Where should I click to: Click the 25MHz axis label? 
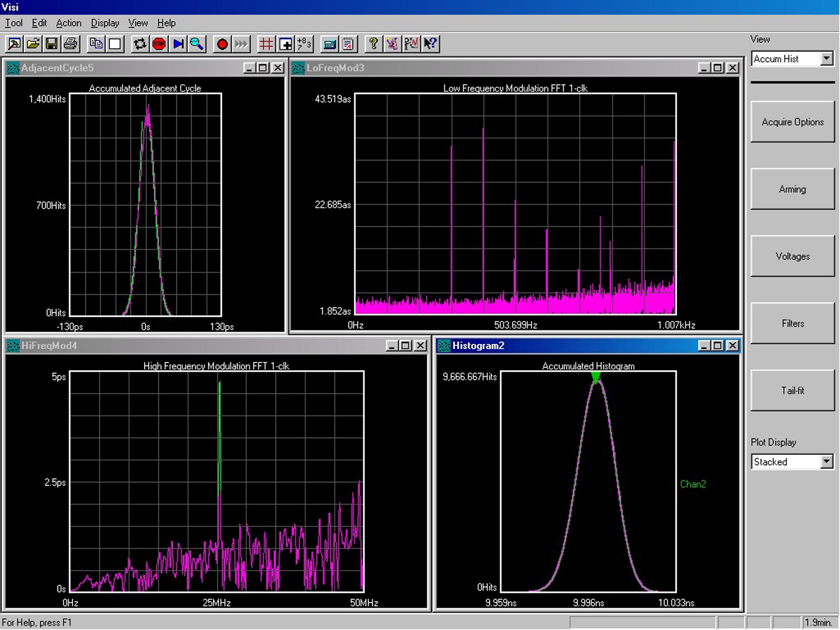click(x=217, y=603)
